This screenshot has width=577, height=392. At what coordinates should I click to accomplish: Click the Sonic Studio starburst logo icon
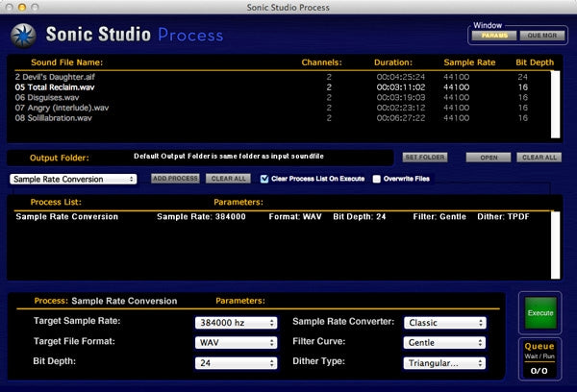coord(23,36)
